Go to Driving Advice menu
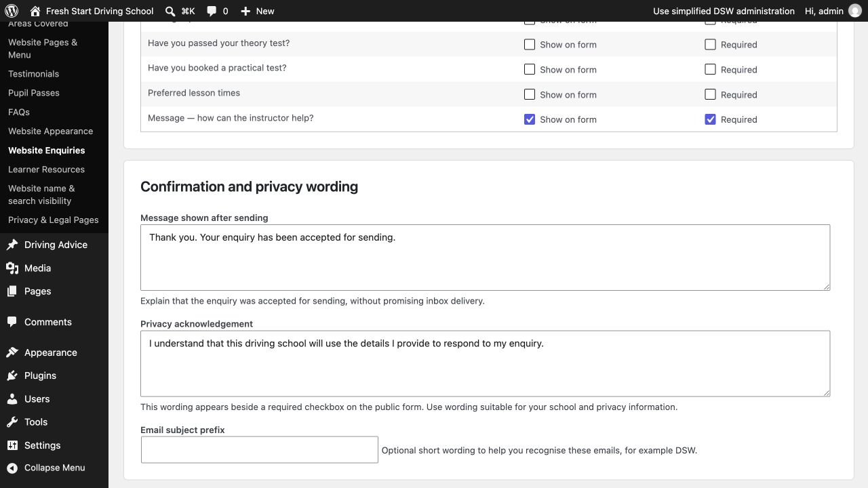Screen dimensions: 868x488 pos(56,245)
